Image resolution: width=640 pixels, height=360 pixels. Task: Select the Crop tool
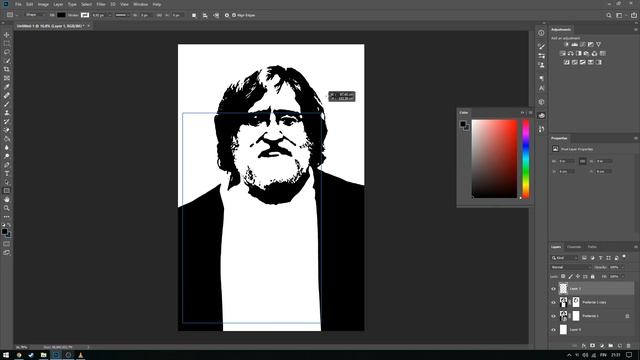[x=7, y=69]
